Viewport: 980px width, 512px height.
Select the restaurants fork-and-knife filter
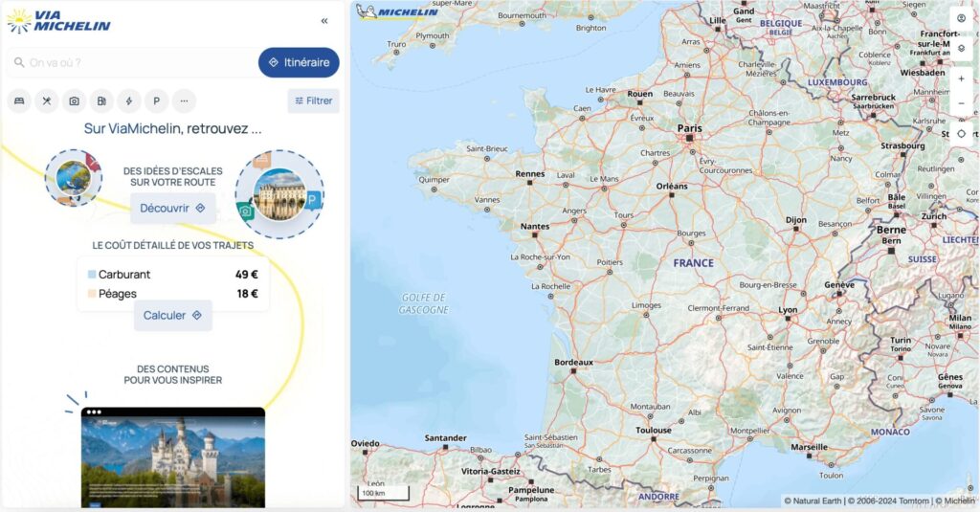(x=47, y=100)
